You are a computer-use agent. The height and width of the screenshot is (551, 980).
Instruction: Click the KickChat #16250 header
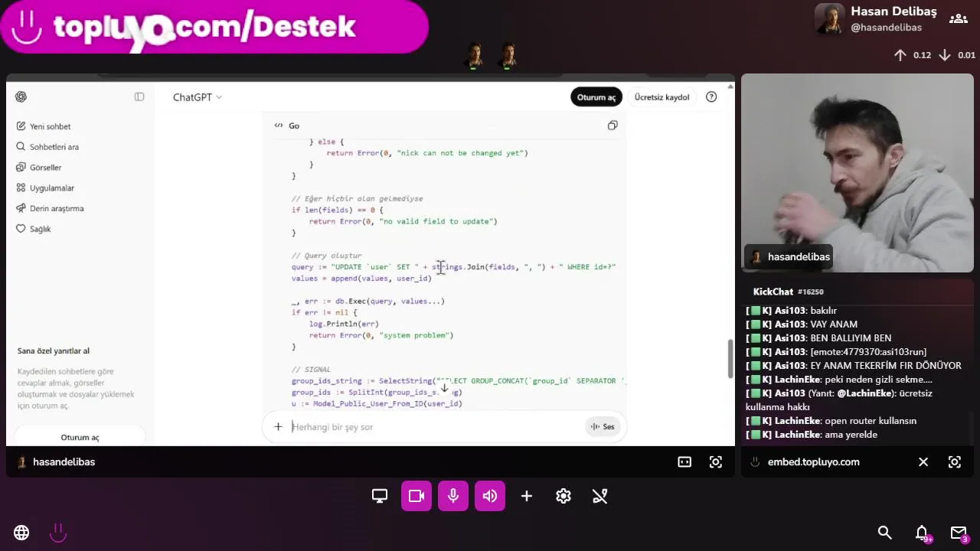pyautogui.click(x=788, y=292)
